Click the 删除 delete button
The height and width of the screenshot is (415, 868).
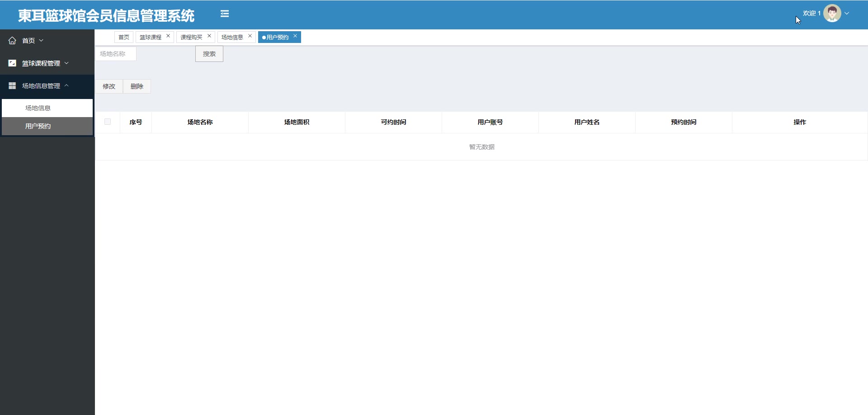(x=137, y=86)
